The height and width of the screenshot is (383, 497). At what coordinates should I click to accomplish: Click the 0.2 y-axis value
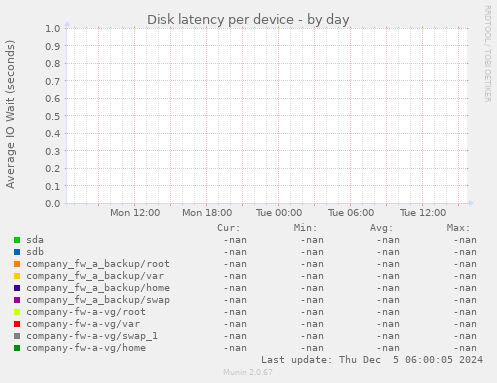pyautogui.click(x=53, y=168)
